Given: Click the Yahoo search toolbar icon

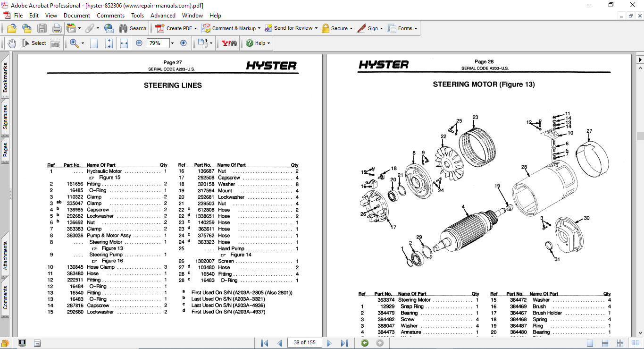Looking at the screenshot, I should (229, 43).
